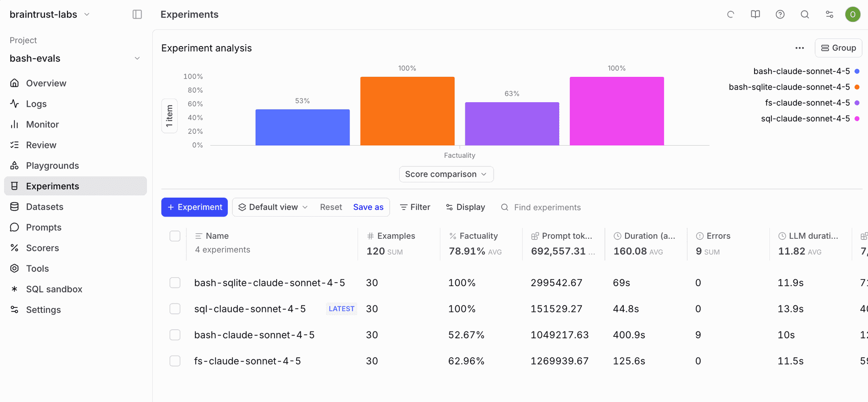Click the orange bash-sqlite-claude-sonnet-4-5 legend dot

point(857,87)
